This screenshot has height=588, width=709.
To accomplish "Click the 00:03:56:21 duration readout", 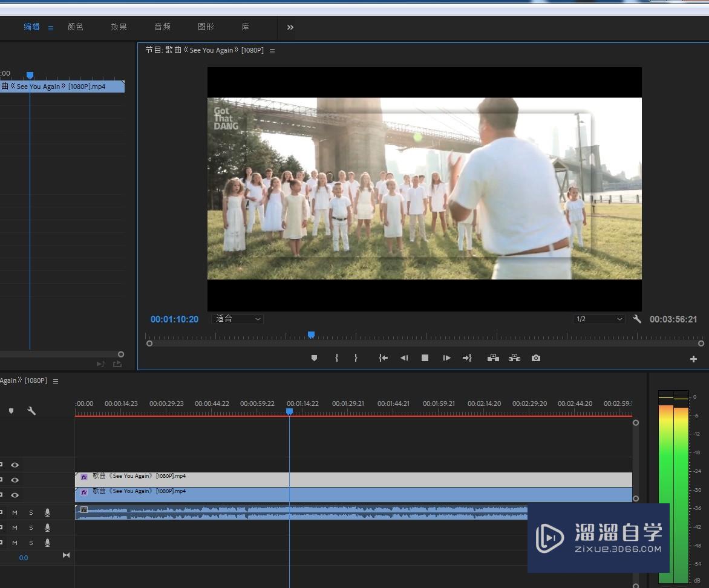I will (673, 319).
